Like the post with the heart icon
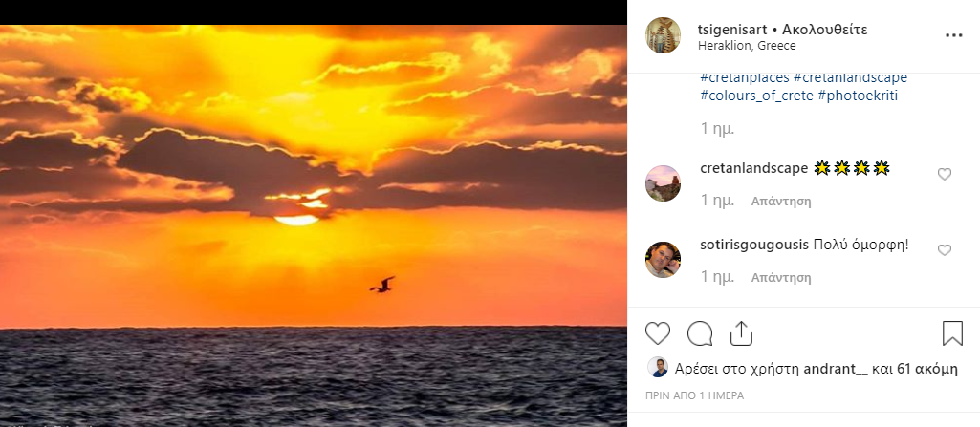The width and height of the screenshot is (980, 427). 658,333
